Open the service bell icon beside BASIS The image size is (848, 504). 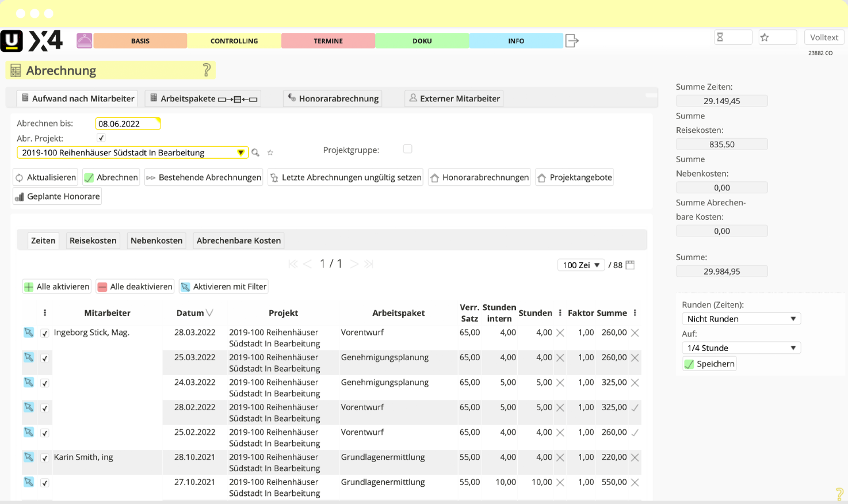coord(85,41)
